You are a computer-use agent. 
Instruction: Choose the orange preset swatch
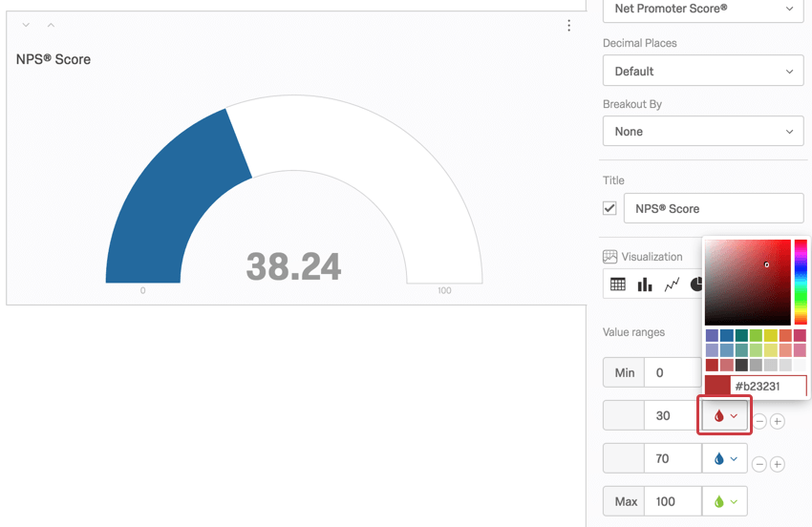click(785, 335)
